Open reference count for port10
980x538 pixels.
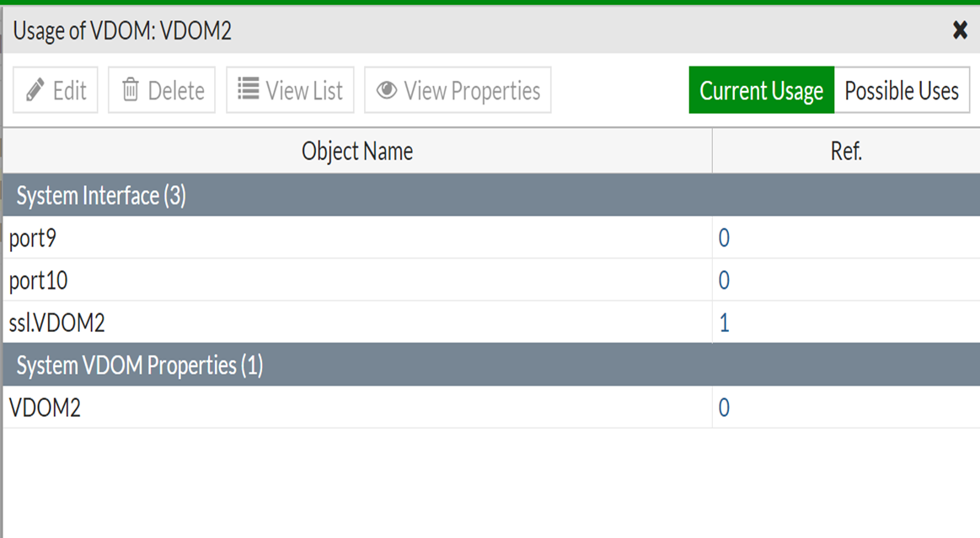(x=724, y=280)
